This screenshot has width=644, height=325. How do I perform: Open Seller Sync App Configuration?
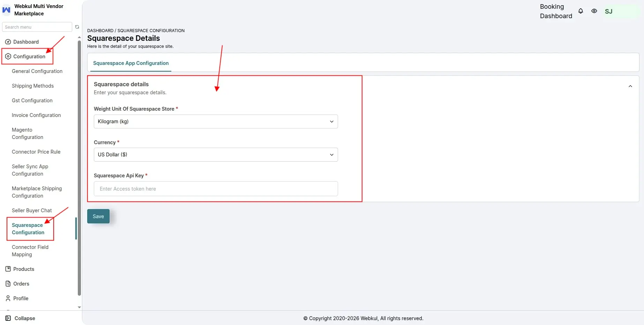(30, 170)
